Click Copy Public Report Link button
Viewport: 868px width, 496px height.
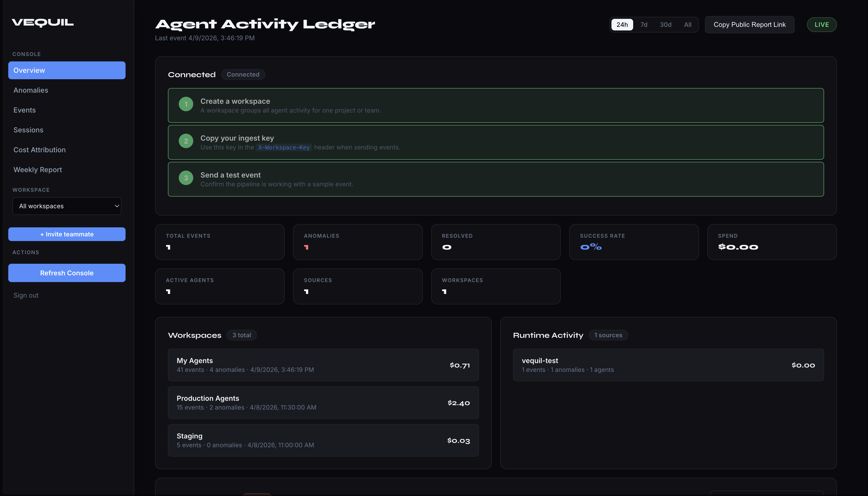click(x=749, y=25)
